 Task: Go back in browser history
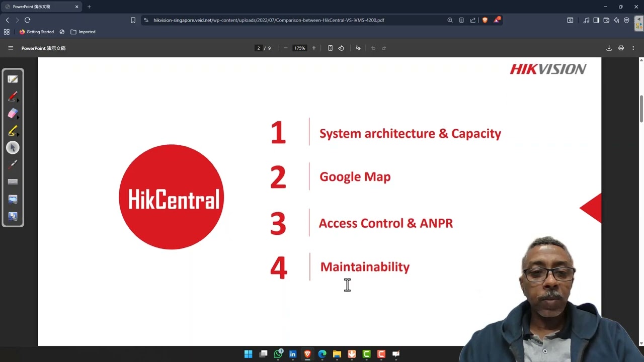tap(7, 20)
